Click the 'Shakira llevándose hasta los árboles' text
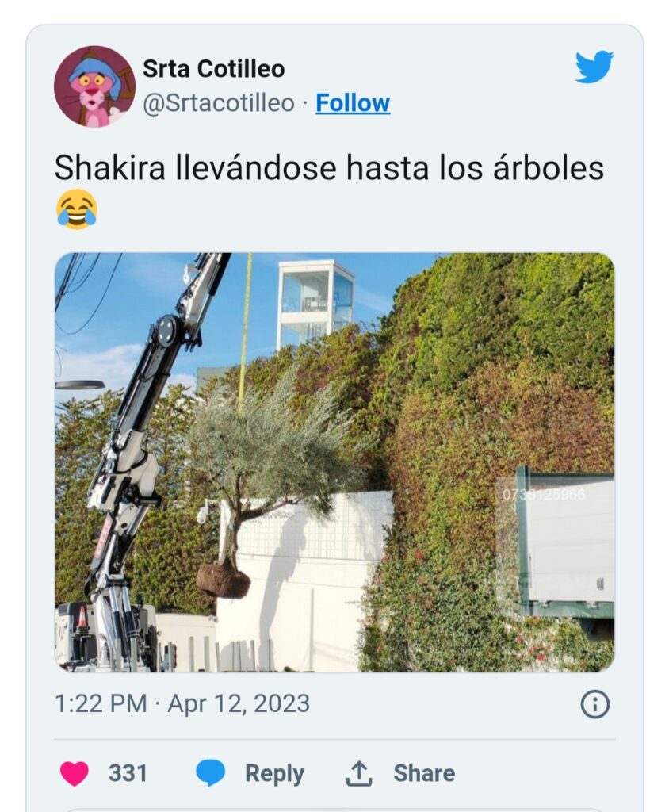The width and height of the screenshot is (669, 812). [329, 168]
